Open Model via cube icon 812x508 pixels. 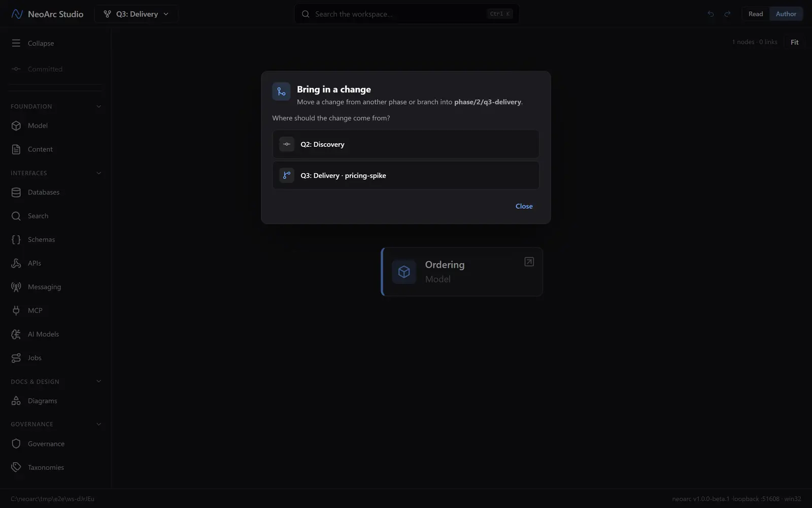pos(16,125)
